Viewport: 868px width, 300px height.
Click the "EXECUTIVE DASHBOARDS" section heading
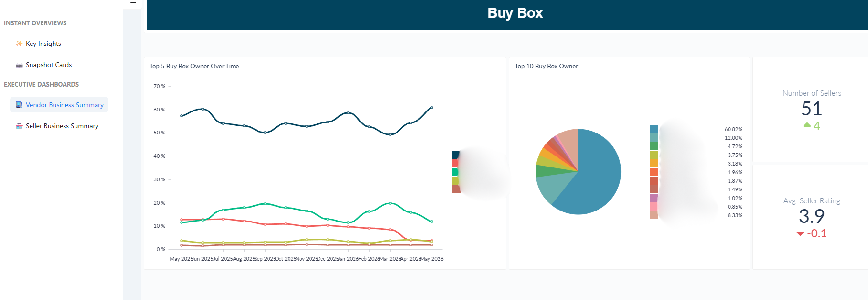[x=42, y=84]
